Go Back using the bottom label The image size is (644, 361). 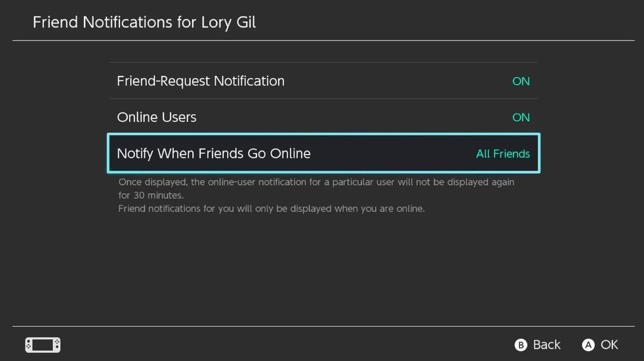point(546,345)
